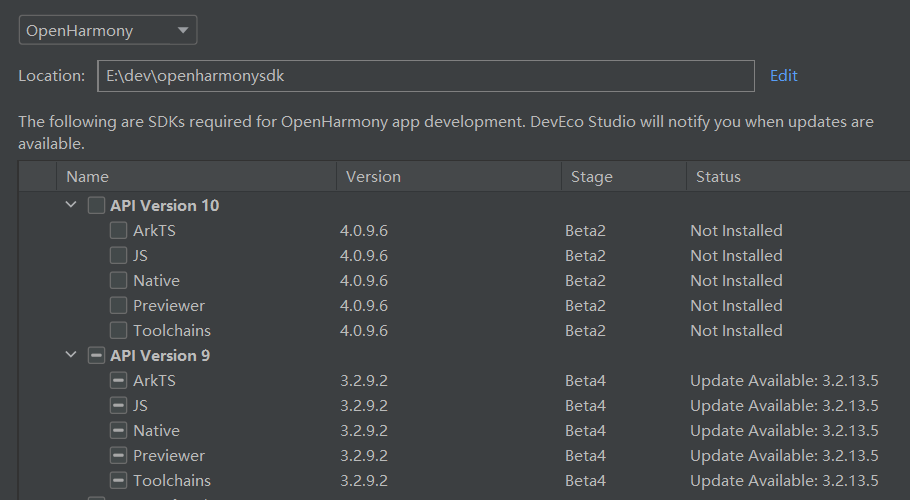Image resolution: width=910 pixels, height=500 pixels.
Task: Check the Previewer 4.0.9.6 checkbox
Action: point(118,305)
